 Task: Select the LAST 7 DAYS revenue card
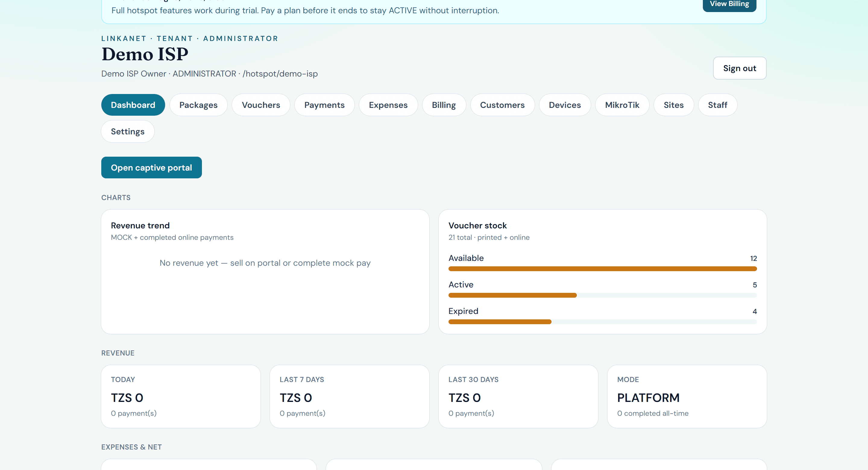pos(349,396)
